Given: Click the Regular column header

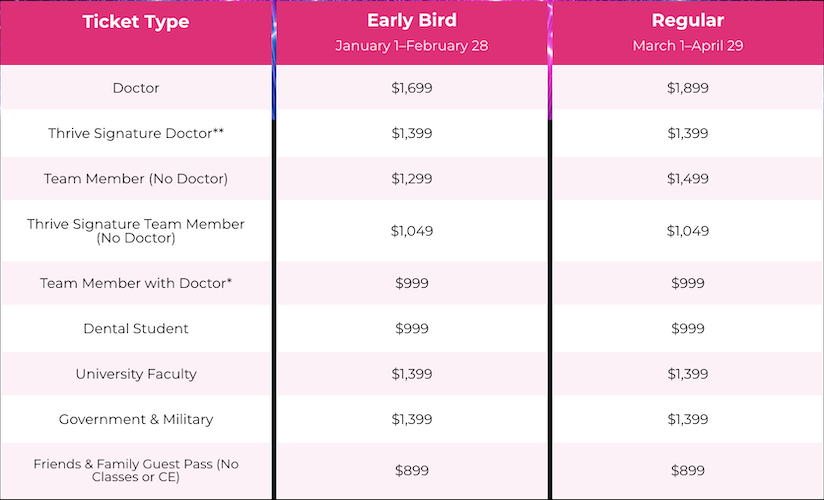Looking at the screenshot, I should (x=686, y=21).
